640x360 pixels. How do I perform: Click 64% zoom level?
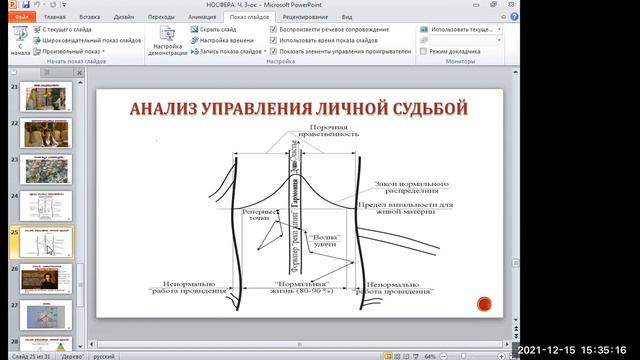click(x=430, y=356)
